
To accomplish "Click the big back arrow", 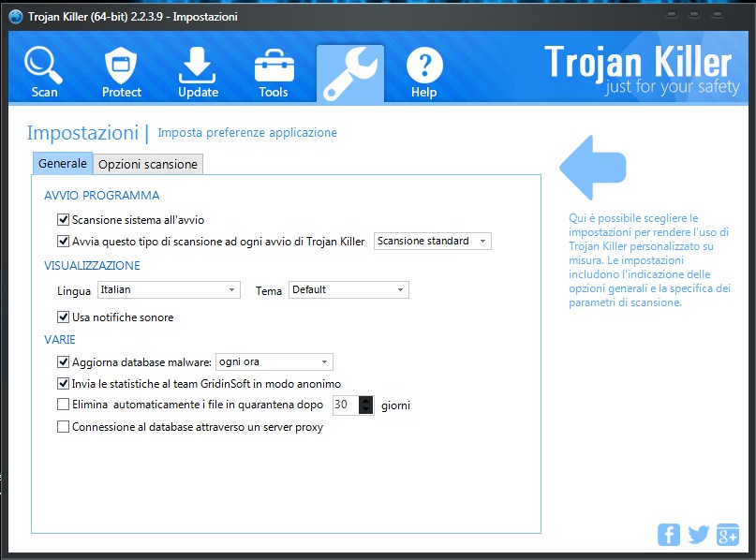I will 593,168.
